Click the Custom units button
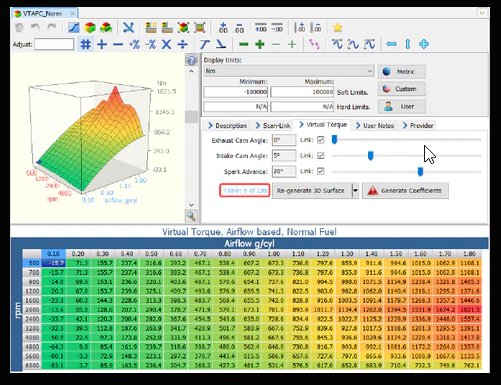The height and width of the screenshot is (385, 501). click(x=402, y=89)
